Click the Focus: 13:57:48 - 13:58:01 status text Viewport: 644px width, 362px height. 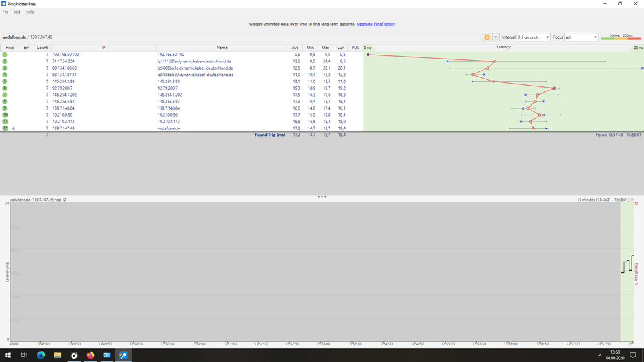618,135
